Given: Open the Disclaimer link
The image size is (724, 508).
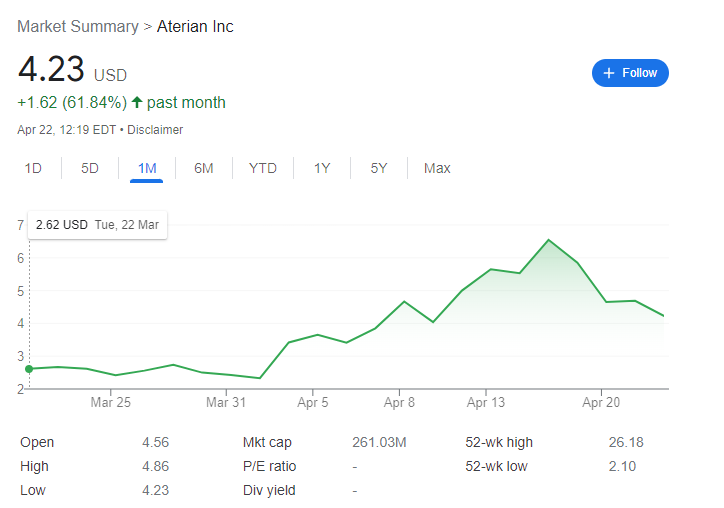Looking at the screenshot, I should coord(155,130).
